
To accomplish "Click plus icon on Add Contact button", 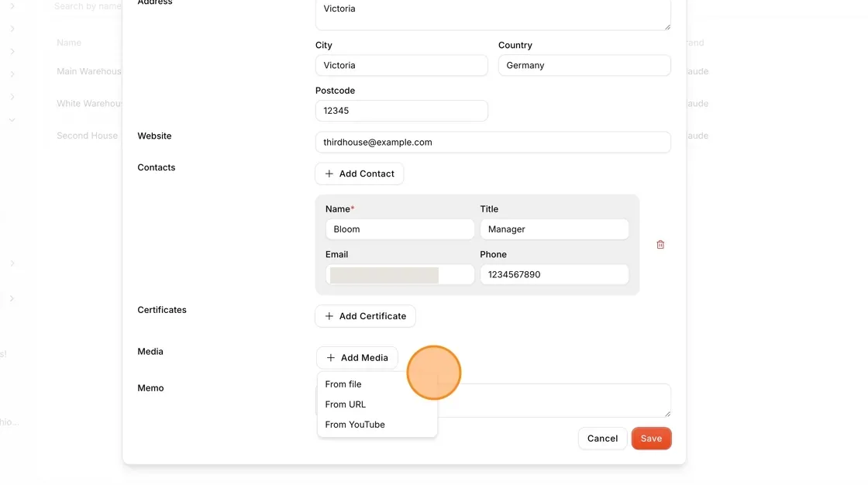I will (x=329, y=174).
